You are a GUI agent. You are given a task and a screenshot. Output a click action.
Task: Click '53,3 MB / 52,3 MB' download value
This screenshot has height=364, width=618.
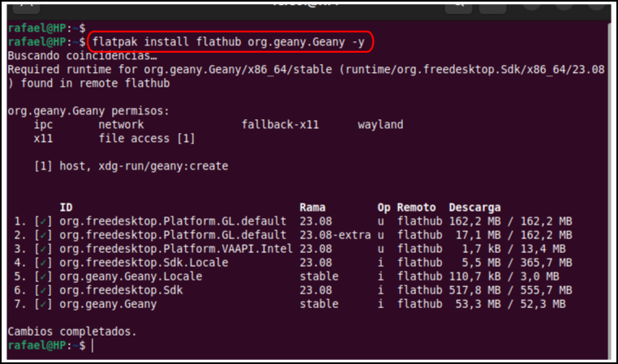click(x=510, y=304)
